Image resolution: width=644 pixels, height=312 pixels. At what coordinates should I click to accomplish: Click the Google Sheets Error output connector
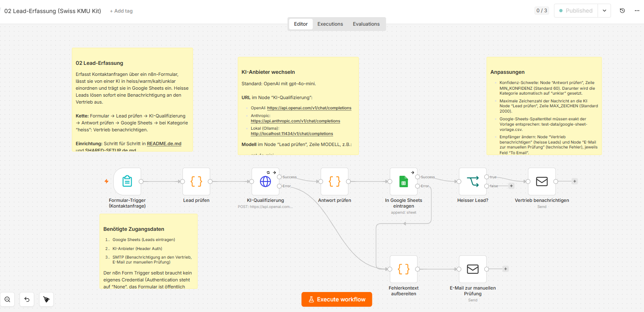point(418,186)
